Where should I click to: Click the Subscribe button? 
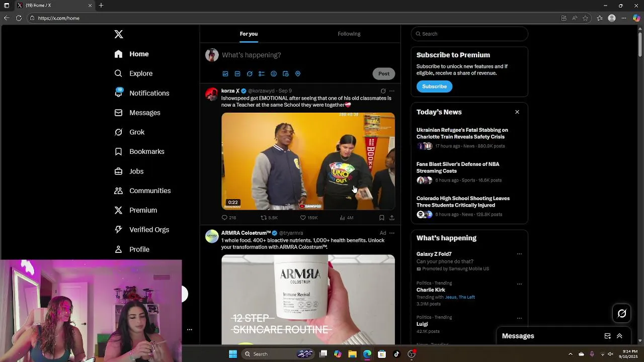tap(434, 86)
